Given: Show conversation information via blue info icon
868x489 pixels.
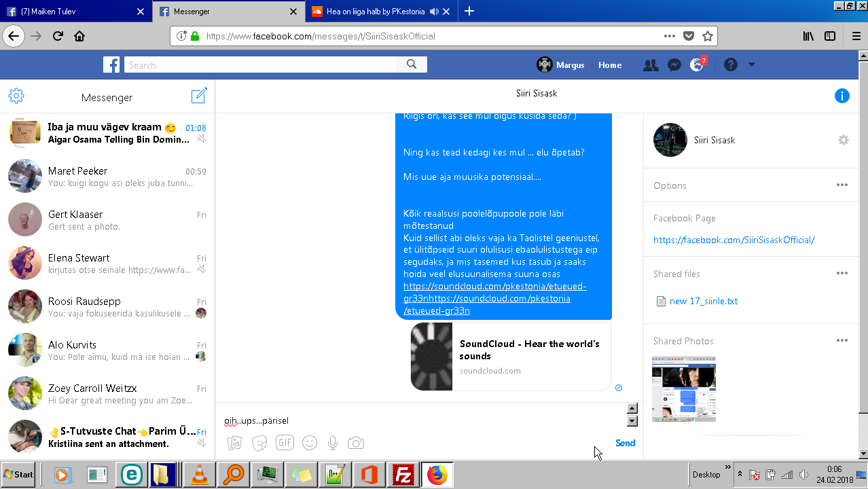Looking at the screenshot, I should pos(842,96).
